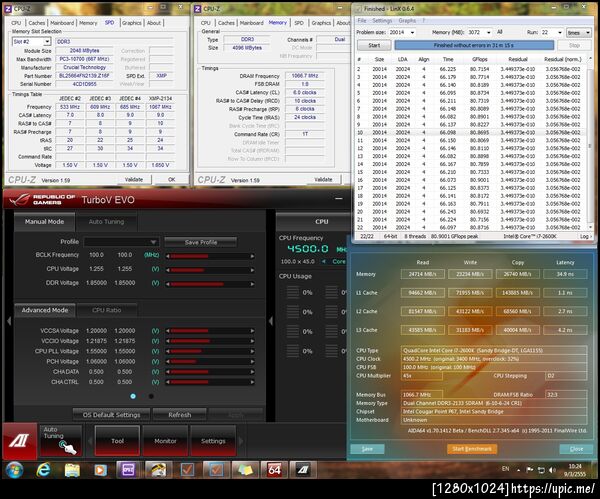
Task: Adjust the DDR Voltage slider bar
Action: click(210, 284)
